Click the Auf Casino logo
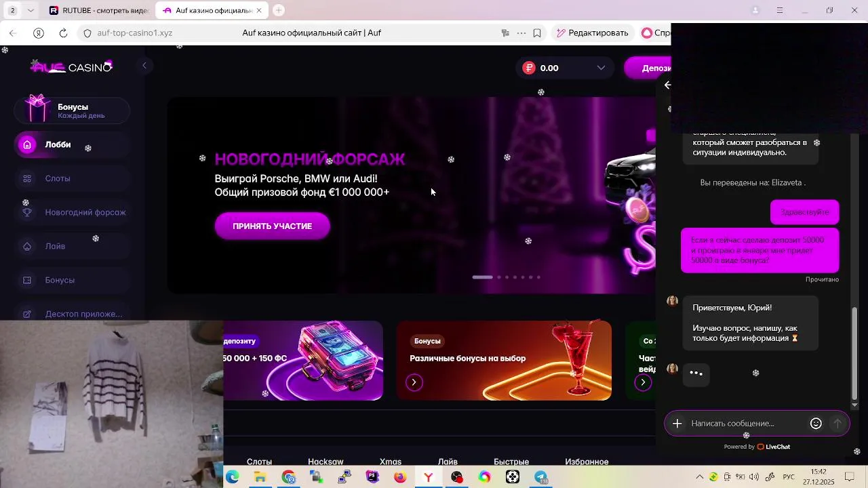Image resolution: width=868 pixels, height=488 pixels. pyautogui.click(x=71, y=66)
